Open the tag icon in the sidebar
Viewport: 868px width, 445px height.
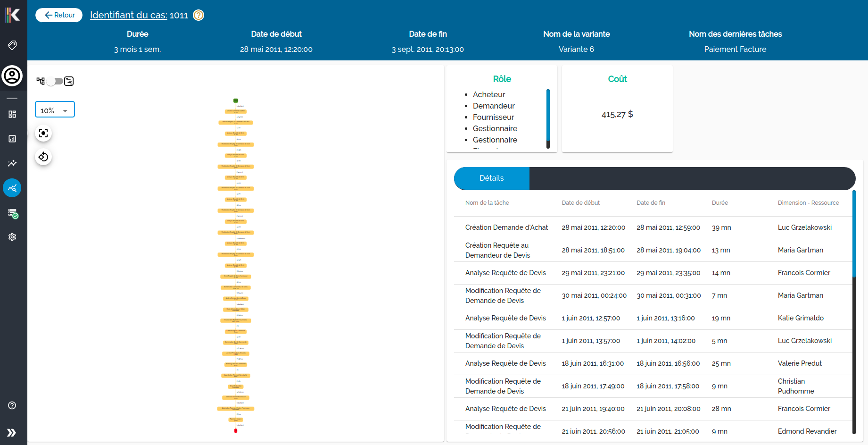coord(12,45)
